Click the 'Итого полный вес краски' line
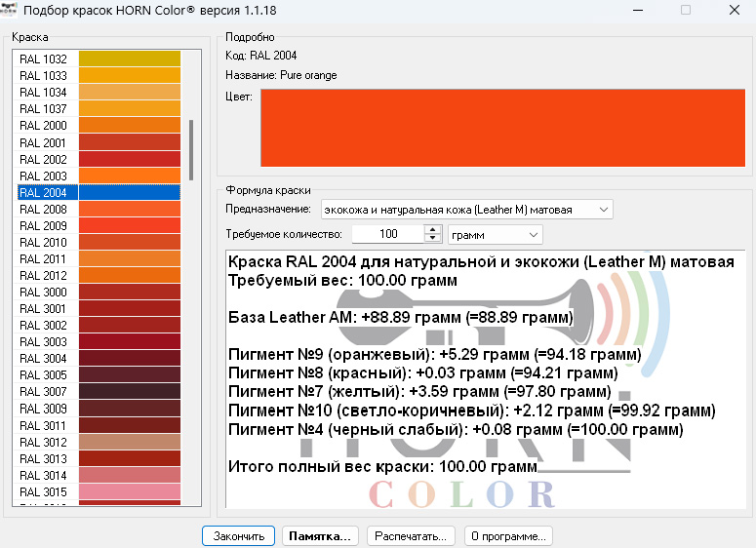This screenshot has height=548, width=756. tap(382, 466)
